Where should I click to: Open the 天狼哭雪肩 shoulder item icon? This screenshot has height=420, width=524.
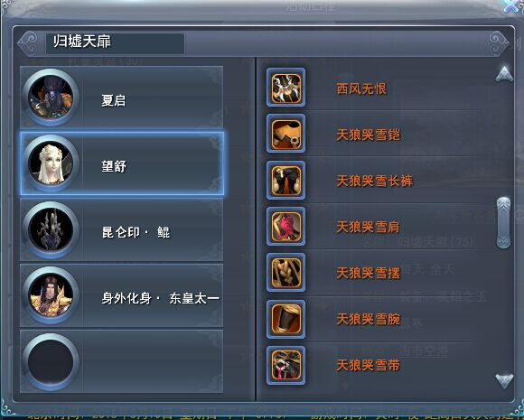click(x=285, y=227)
